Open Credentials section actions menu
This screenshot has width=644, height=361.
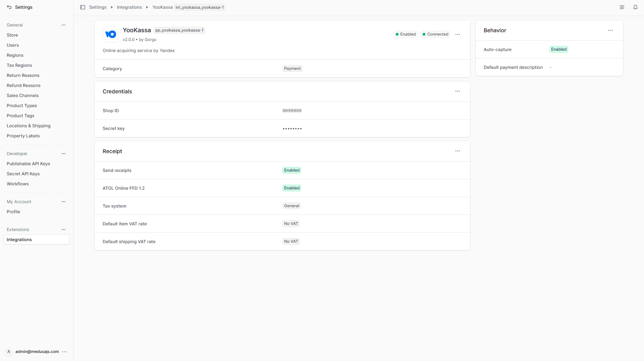(x=458, y=91)
